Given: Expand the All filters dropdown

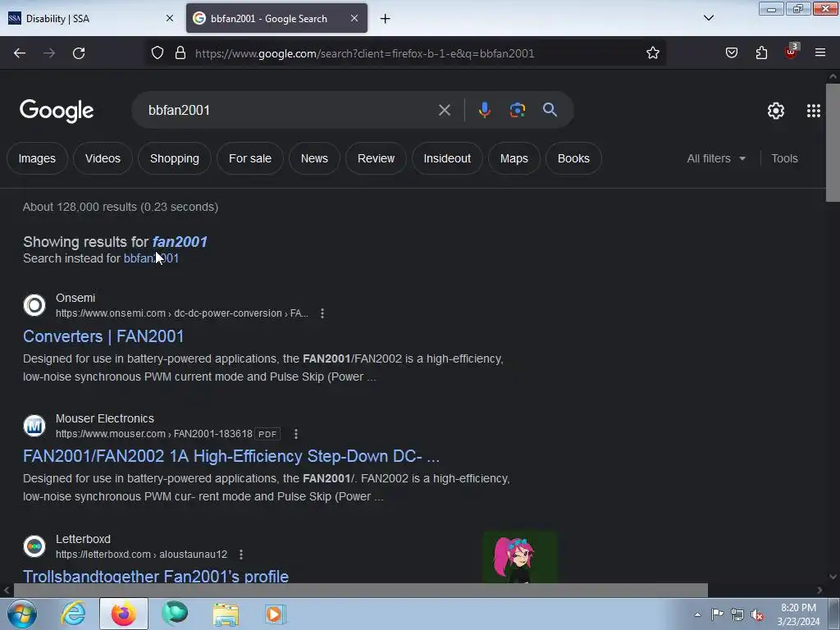Looking at the screenshot, I should [716, 158].
